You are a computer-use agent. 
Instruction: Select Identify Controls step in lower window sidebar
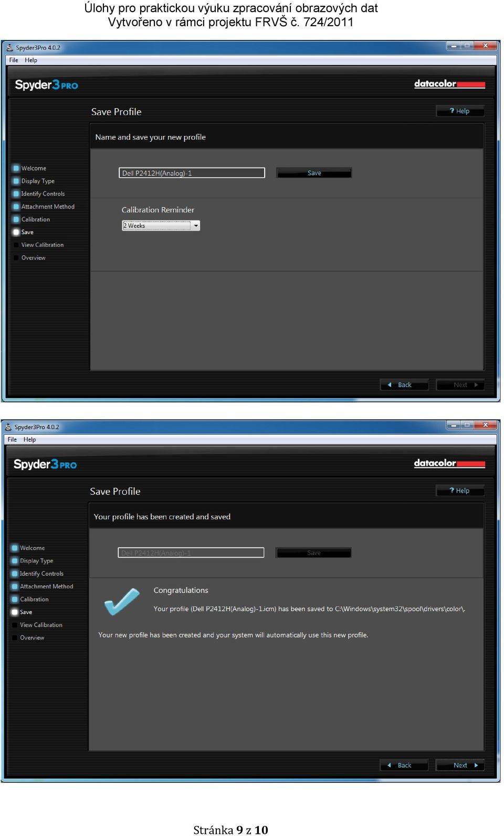38,573
